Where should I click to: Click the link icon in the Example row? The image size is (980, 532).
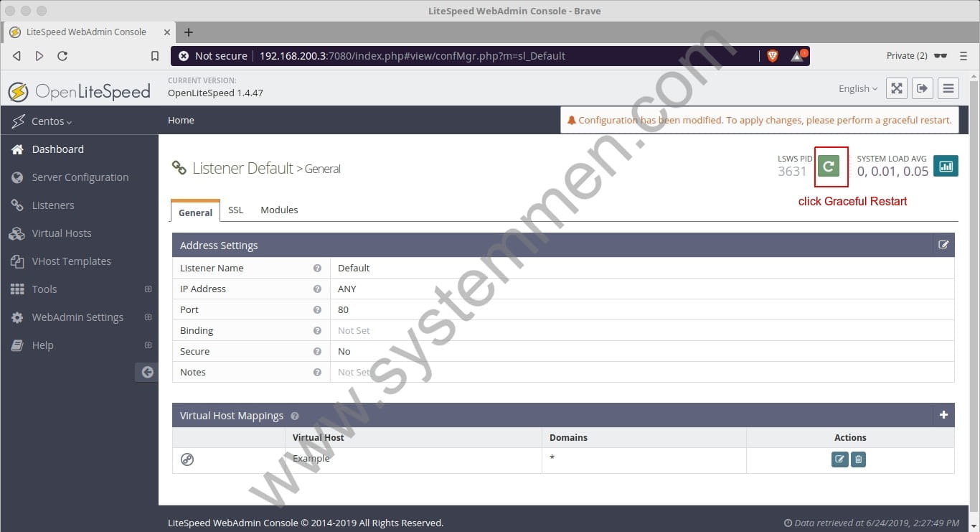click(x=187, y=459)
